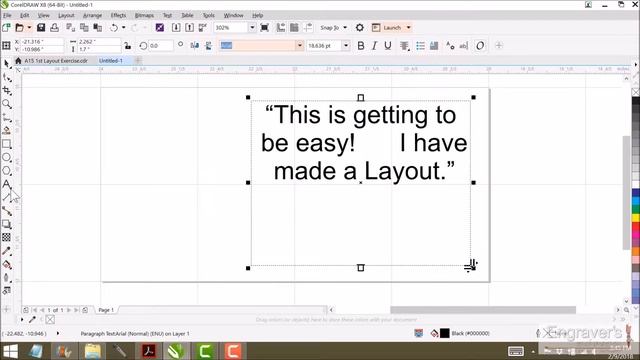This screenshot has width=640, height=360.
Task: Open the Arrange menu
Action: [92, 15]
